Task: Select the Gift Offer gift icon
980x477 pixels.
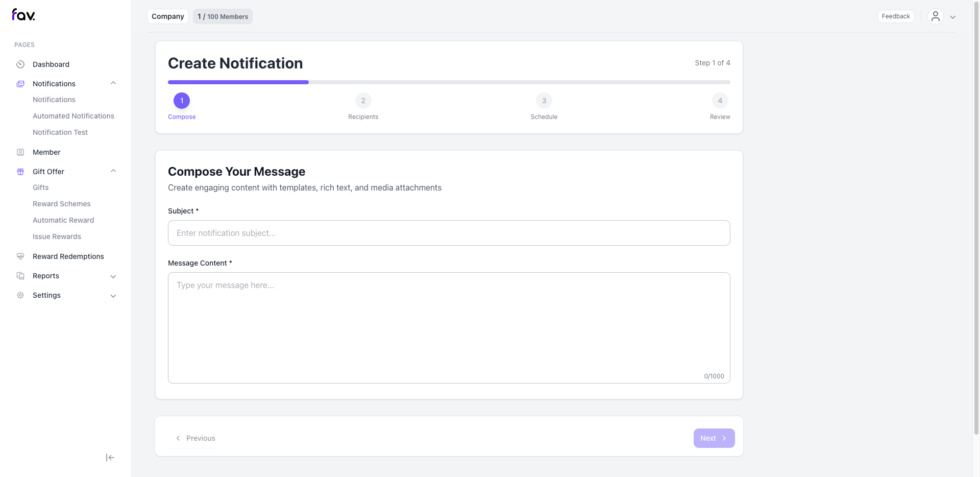Action: pos(19,172)
